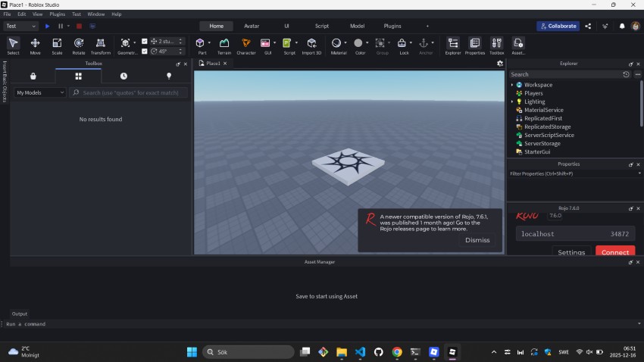644x362 pixels.
Task: Expand the Lighting tree node
Action: [x=512, y=101]
